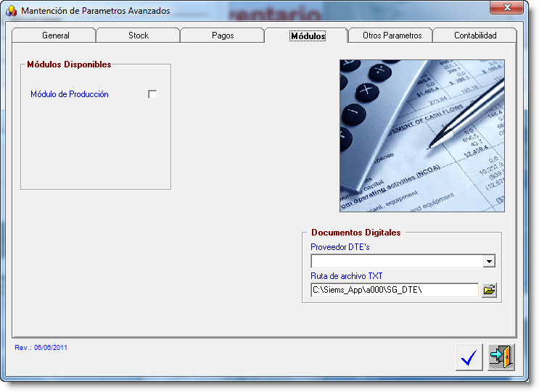The image size is (539, 392).
Task: Open the Pagos tab
Action: click(x=223, y=36)
